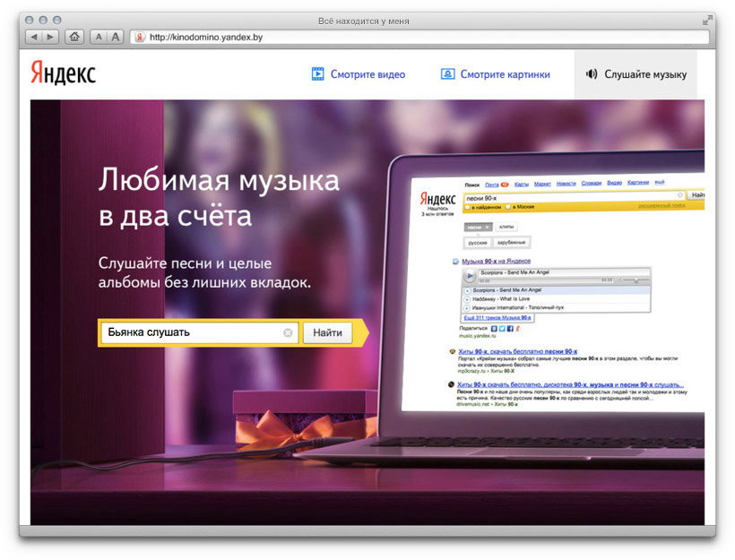Open the 'Музыка 90-х на Яндексе' link
Image resolution: width=735 pixels, height=560 pixels.
click(x=503, y=261)
